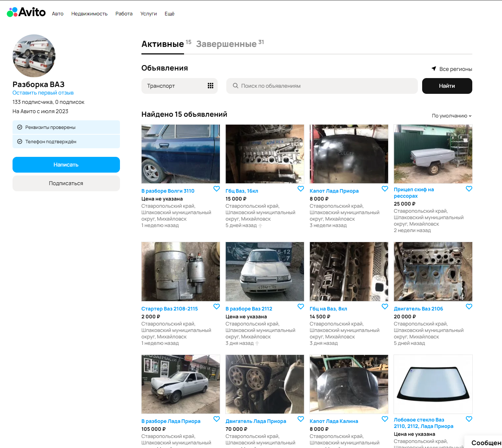Click the search magnifier icon
502x448 pixels.
(x=236, y=86)
